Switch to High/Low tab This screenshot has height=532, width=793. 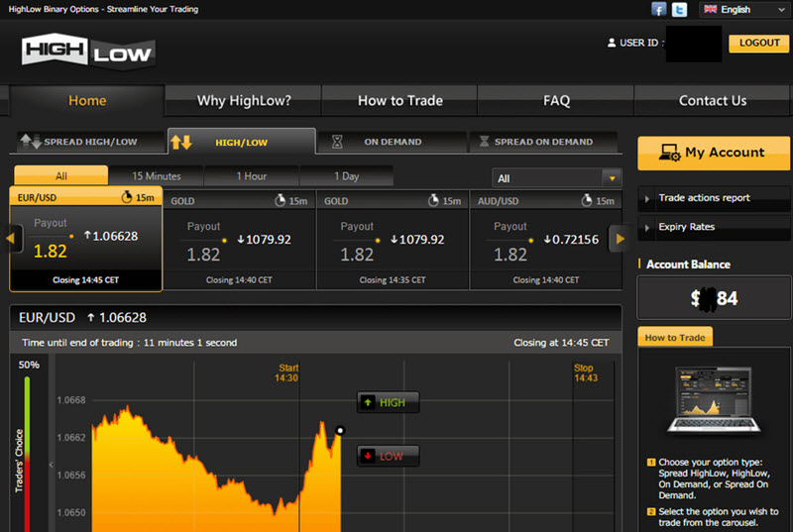pos(242,142)
